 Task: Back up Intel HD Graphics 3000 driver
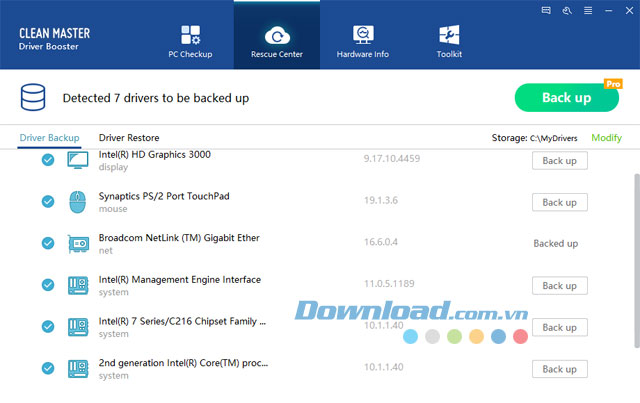560,160
